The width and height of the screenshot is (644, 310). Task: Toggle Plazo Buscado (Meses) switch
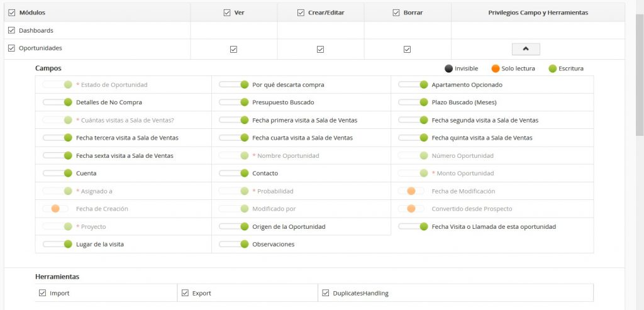click(413, 102)
